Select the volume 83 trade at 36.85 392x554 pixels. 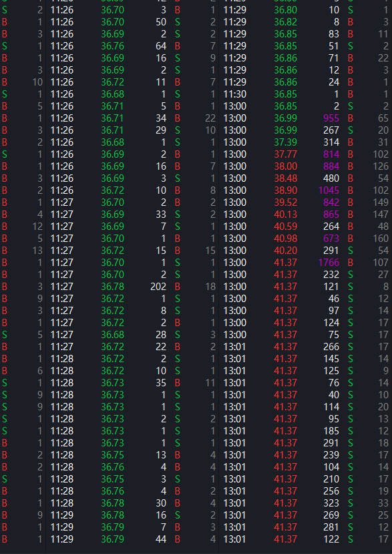(305, 34)
